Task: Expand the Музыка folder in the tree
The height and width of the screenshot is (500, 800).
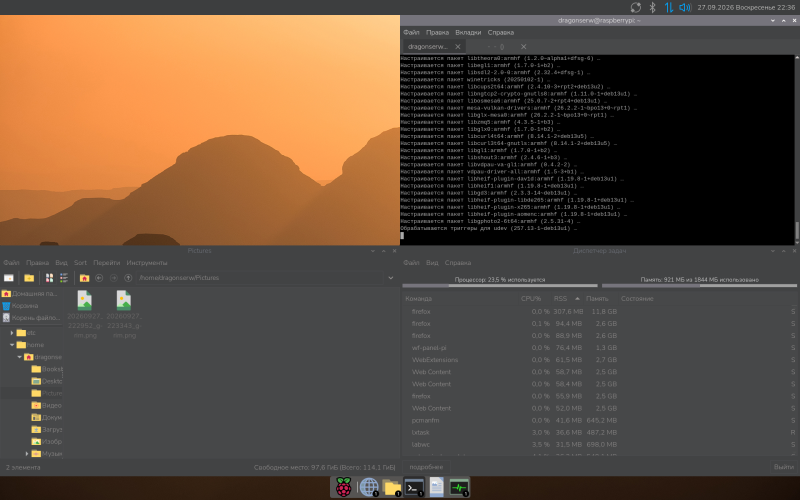Action: (x=27, y=454)
